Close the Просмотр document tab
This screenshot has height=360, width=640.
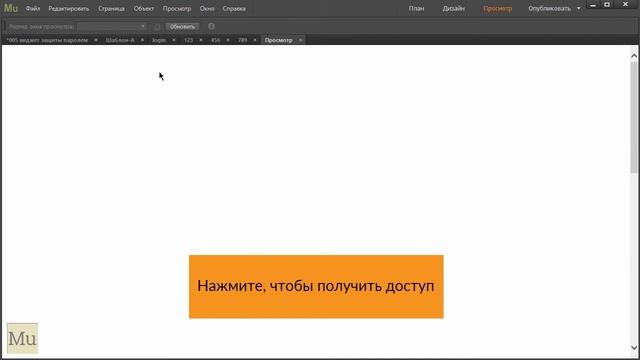pos(300,40)
